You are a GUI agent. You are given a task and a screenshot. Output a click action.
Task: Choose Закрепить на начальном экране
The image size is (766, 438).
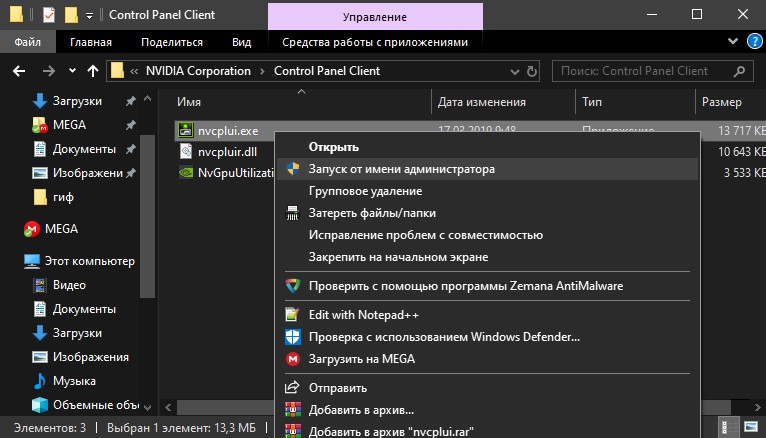coord(488,257)
